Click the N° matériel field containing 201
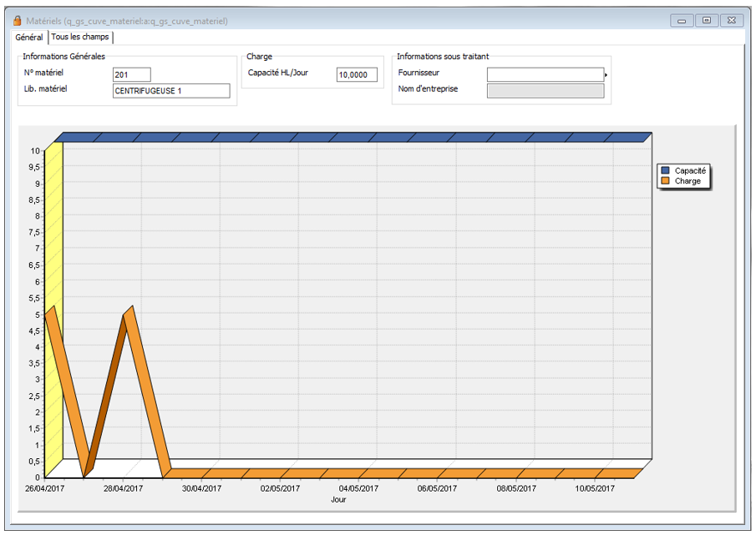This screenshot has width=756, height=535. tap(131, 75)
